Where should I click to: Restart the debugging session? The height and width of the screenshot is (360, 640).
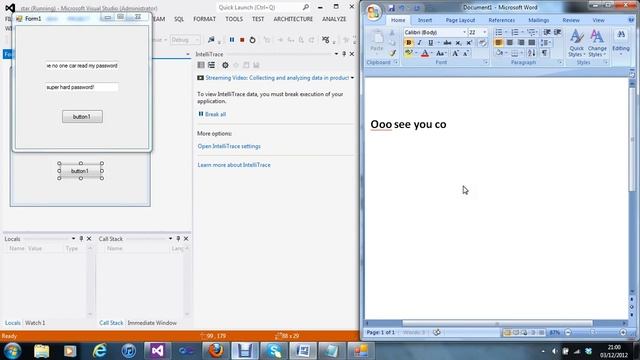point(253,40)
